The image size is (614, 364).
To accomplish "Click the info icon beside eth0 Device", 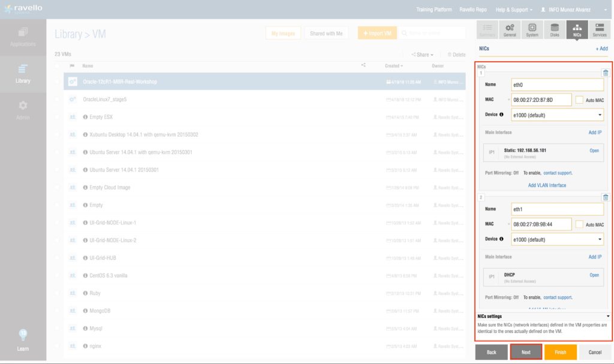I will tap(501, 115).
